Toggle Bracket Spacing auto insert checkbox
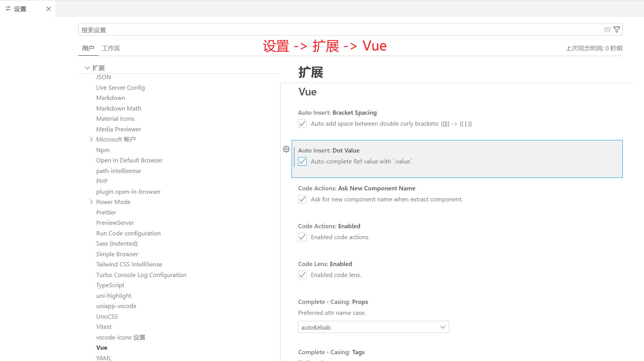The width and height of the screenshot is (644, 361). 303,124
